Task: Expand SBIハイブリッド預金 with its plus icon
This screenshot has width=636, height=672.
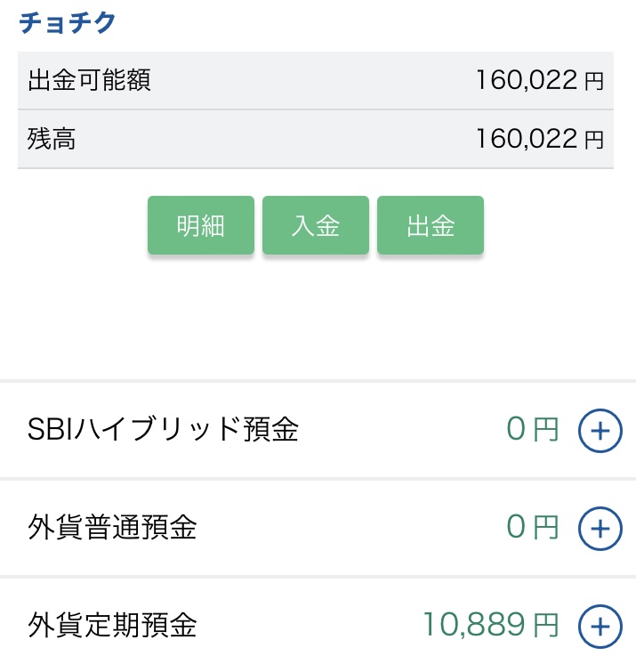Action: point(600,431)
